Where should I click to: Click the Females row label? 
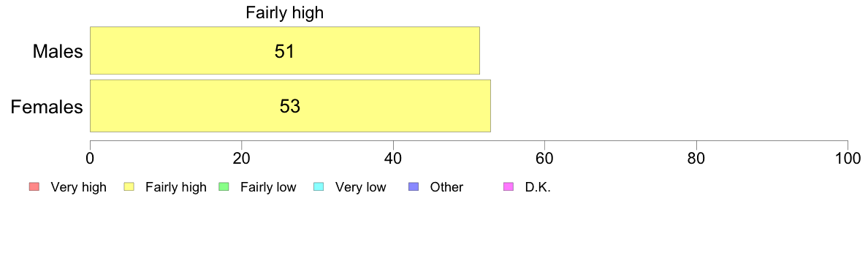coord(47,107)
